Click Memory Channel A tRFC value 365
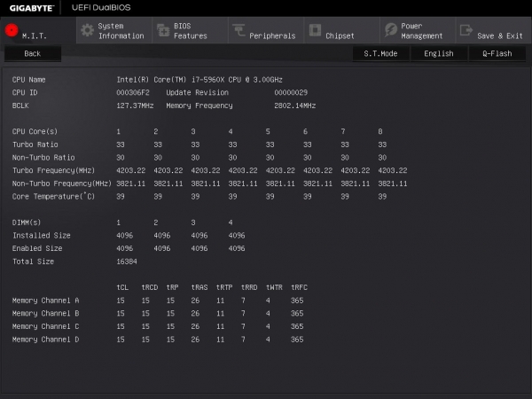This screenshot has width=532, height=399. [x=297, y=301]
